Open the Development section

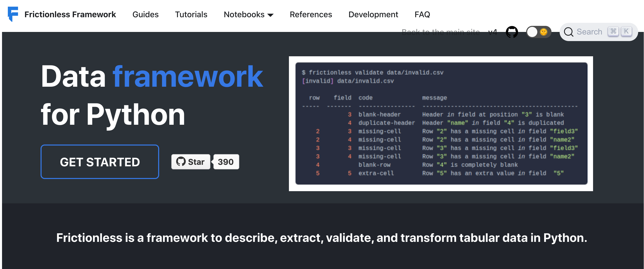click(373, 14)
